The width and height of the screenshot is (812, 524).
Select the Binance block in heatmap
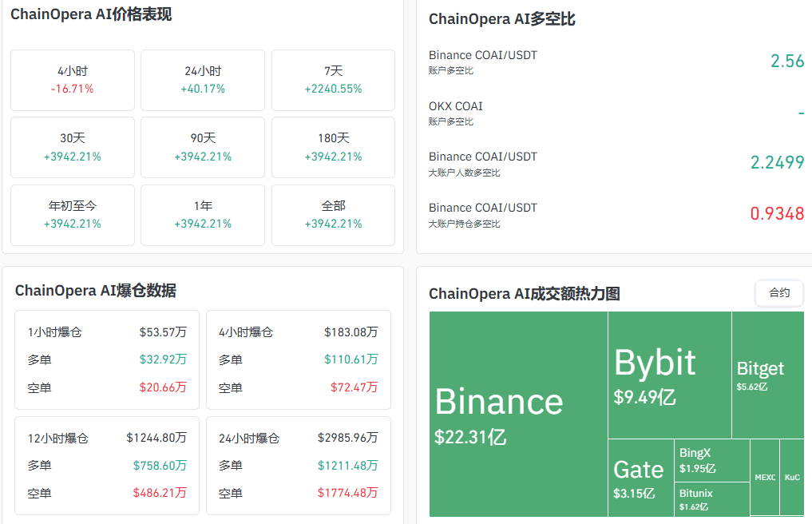pos(518,414)
